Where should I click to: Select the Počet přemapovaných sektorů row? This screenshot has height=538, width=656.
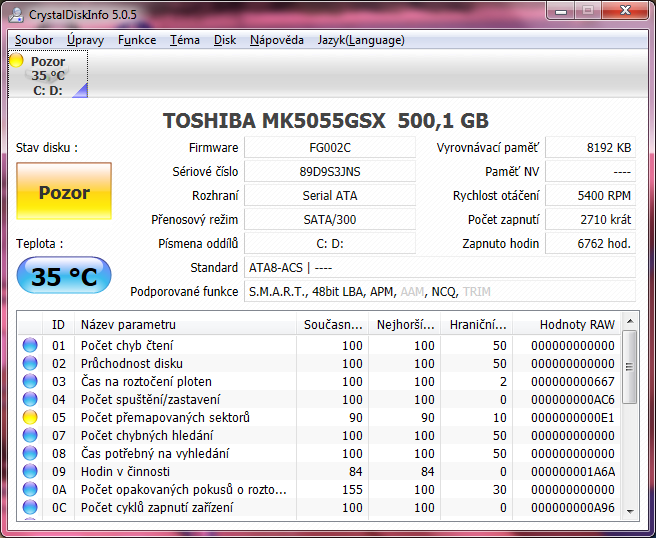tap(319, 417)
